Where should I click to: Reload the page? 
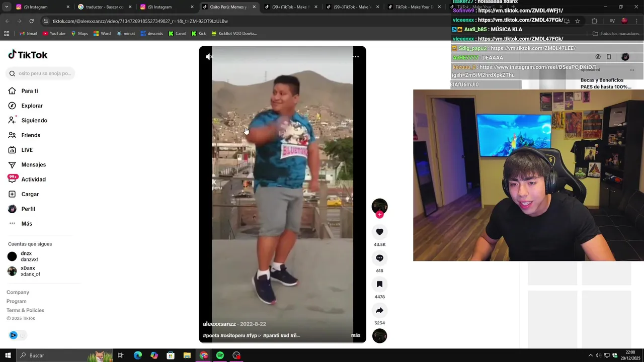(x=31, y=21)
